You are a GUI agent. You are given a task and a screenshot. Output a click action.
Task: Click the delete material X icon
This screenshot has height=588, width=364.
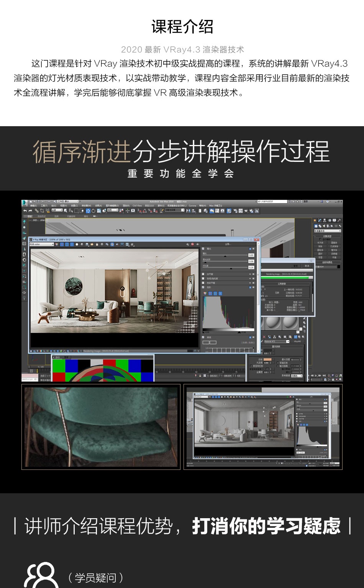click(264, 337)
